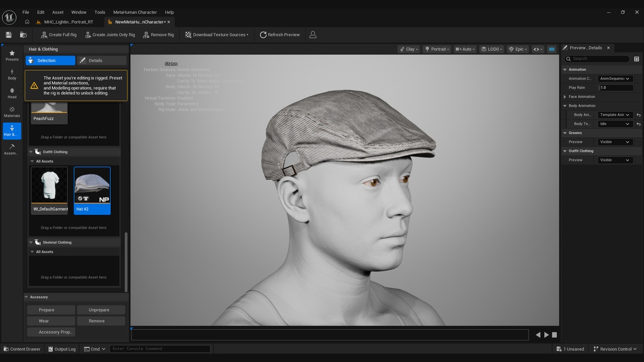Image resolution: width=644 pixels, height=362 pixels.
Task: Click the Accessory Prop.. button
Action: [x=51, y=332]
